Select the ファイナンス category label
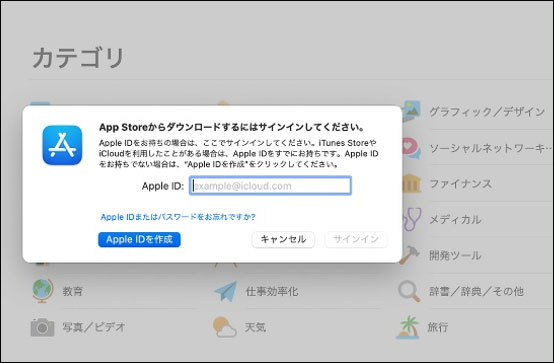Screen dimensions: 554x363 [x=460, y=184]
